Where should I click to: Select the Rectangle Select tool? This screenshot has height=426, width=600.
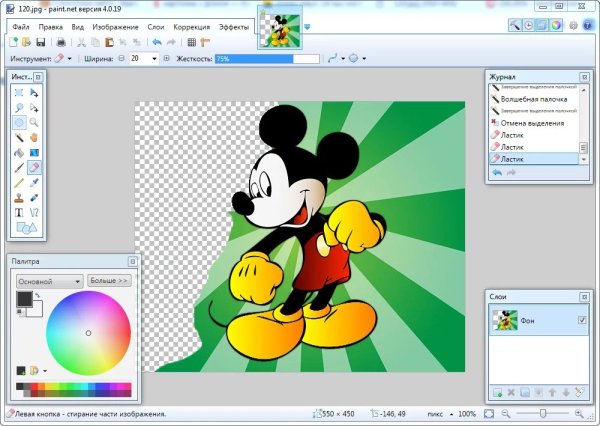19,93
